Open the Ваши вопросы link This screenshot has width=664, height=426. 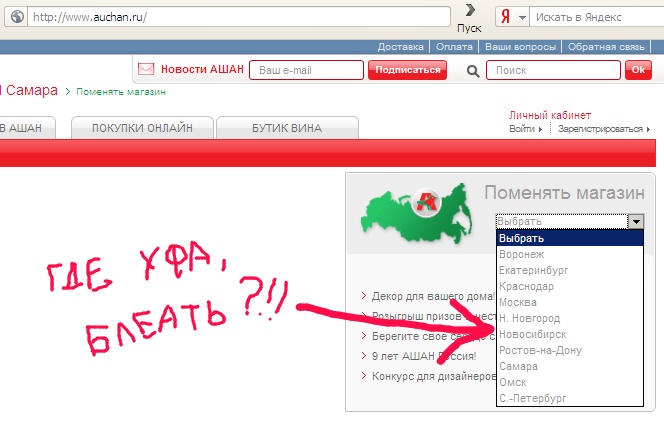coord(520,47)
